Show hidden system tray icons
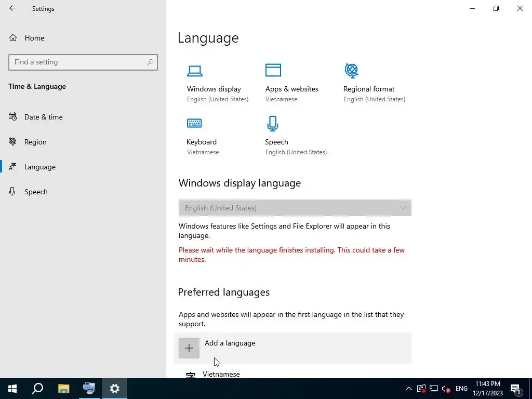Viewport: 532px width, 399px height. point(409,389)
